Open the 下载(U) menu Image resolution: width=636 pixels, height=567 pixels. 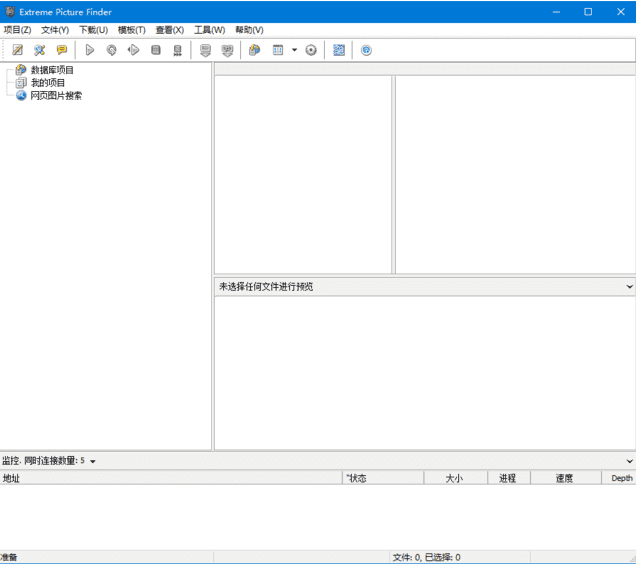[93, 30]
